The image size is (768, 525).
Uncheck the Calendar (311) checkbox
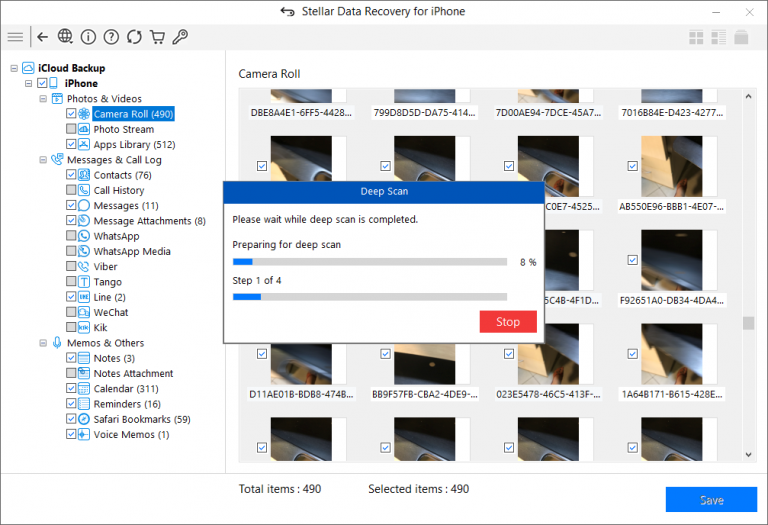pyautogui.click(x=71, y=388)
